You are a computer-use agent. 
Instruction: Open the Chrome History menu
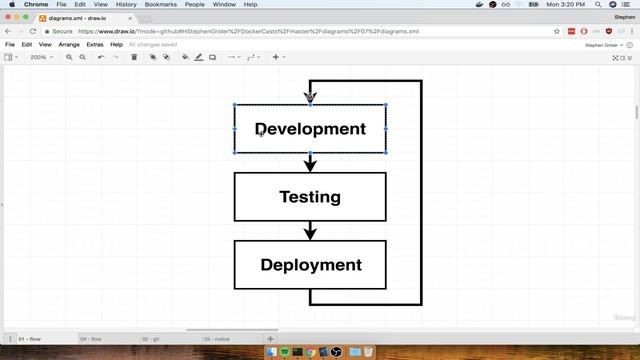(x=126, y=4)
